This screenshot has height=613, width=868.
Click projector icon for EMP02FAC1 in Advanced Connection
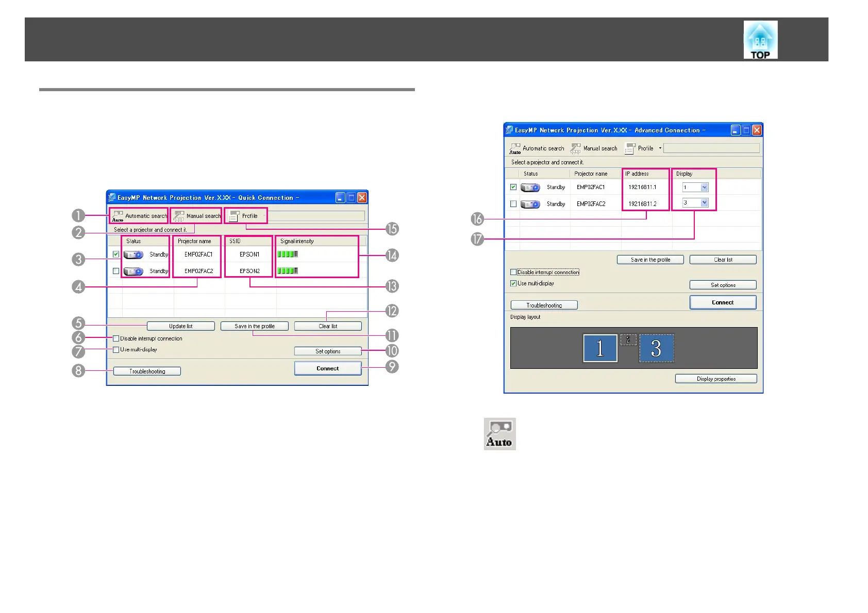click(530, 188)
